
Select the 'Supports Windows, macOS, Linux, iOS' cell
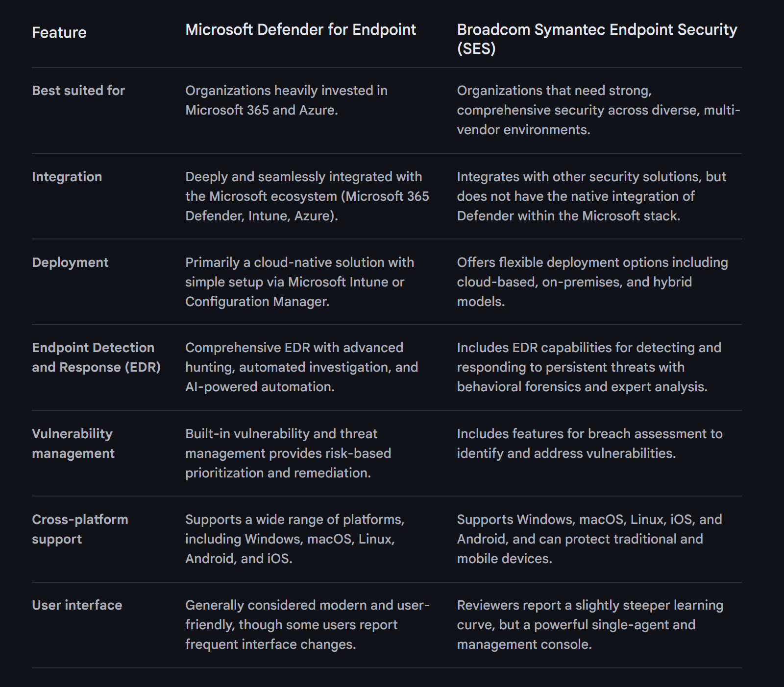tap(589, 539)
